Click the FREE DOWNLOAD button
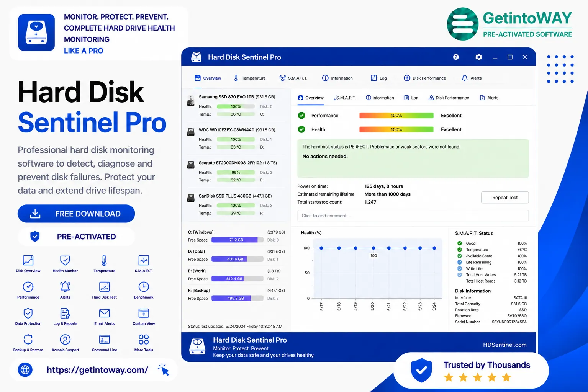588x392 pixels. [76, 214]
